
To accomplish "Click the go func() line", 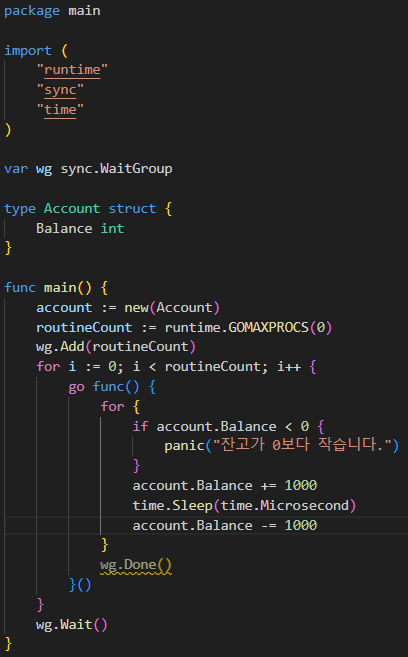I will click(112, 387).
